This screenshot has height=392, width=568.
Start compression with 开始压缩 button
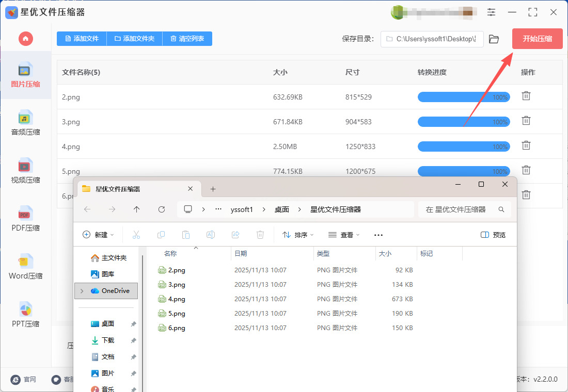pos(537,39)
